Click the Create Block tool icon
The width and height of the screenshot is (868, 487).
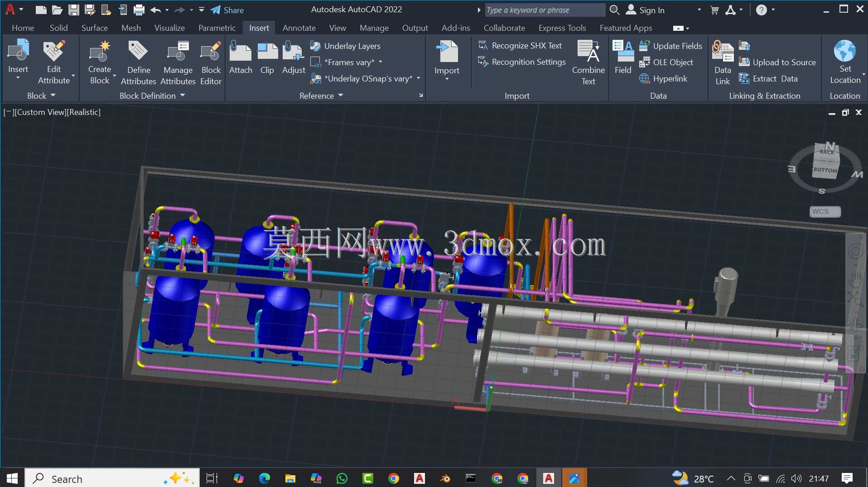(x=100, y=51)
